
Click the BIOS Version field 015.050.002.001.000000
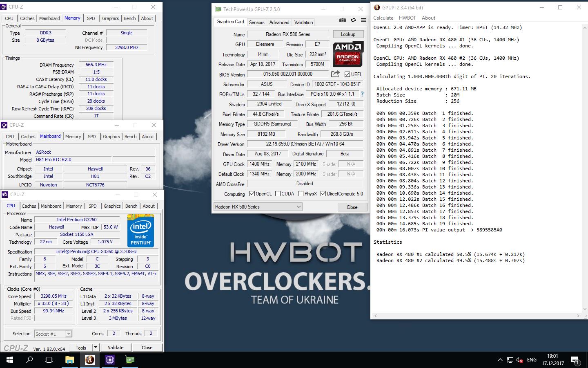point(288,74)
